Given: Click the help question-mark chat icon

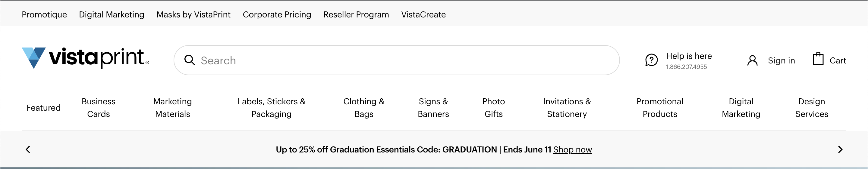Looking at the screenshot, I should (x=651, y=60).
